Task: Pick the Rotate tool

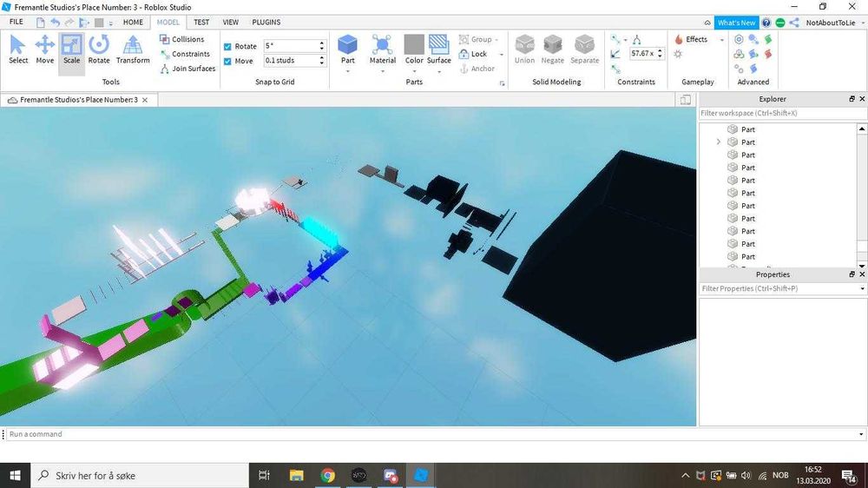Action: click(x=99, y=49)
